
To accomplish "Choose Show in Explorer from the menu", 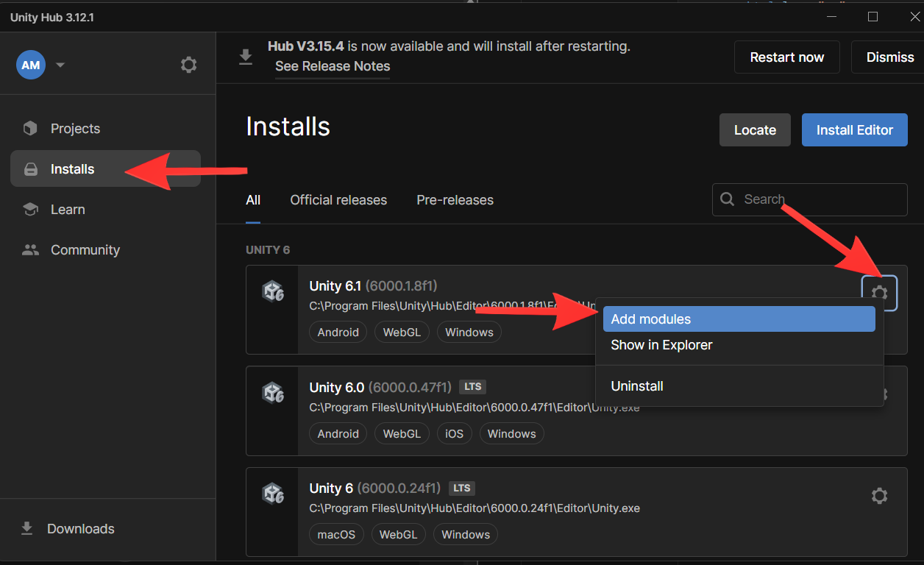I will point(661,344).
